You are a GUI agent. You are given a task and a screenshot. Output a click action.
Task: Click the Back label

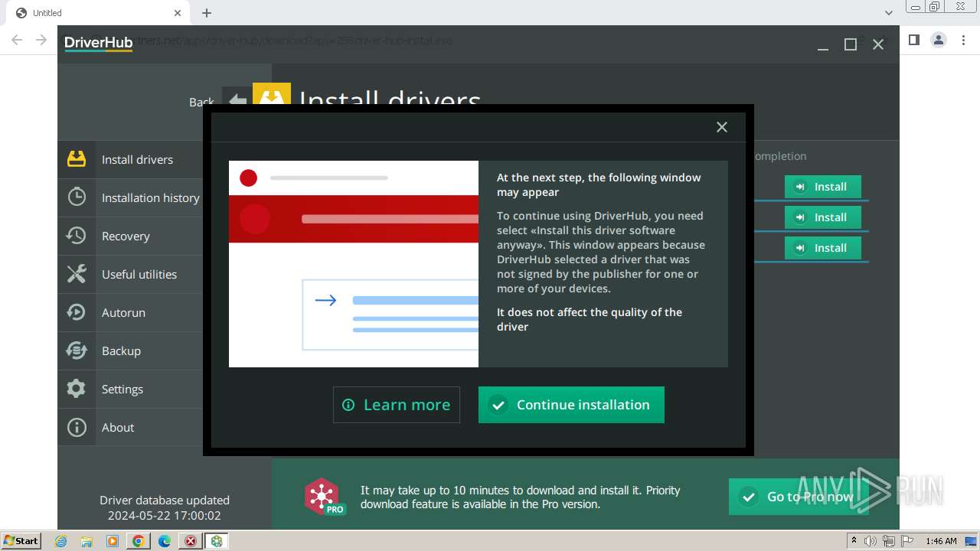(x=201, y=102)
